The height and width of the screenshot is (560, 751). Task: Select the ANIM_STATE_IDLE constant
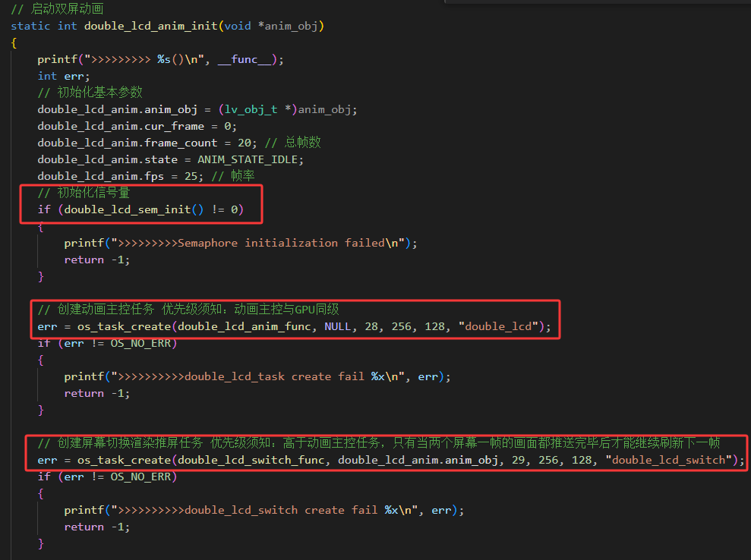(248, 159)
